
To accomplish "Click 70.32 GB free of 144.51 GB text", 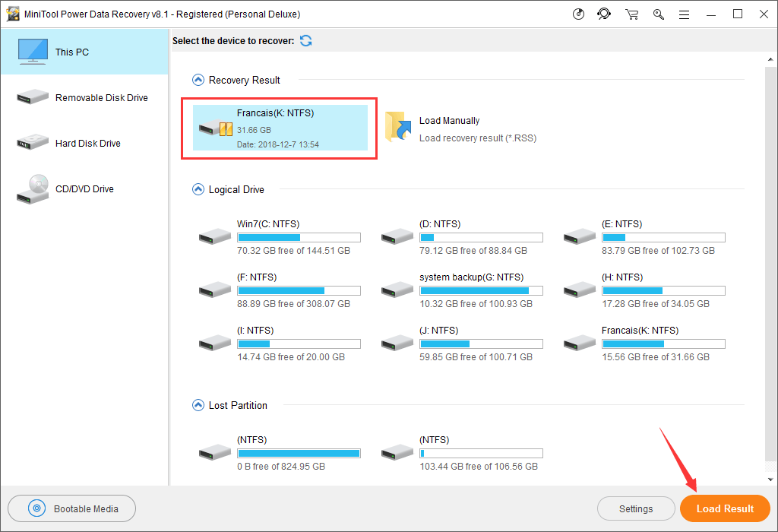I will [293, 251].
